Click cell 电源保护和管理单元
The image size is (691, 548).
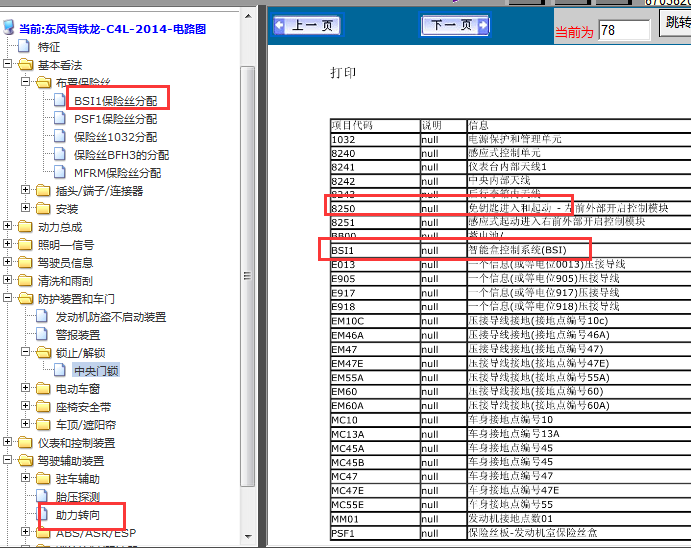[579, 140]
